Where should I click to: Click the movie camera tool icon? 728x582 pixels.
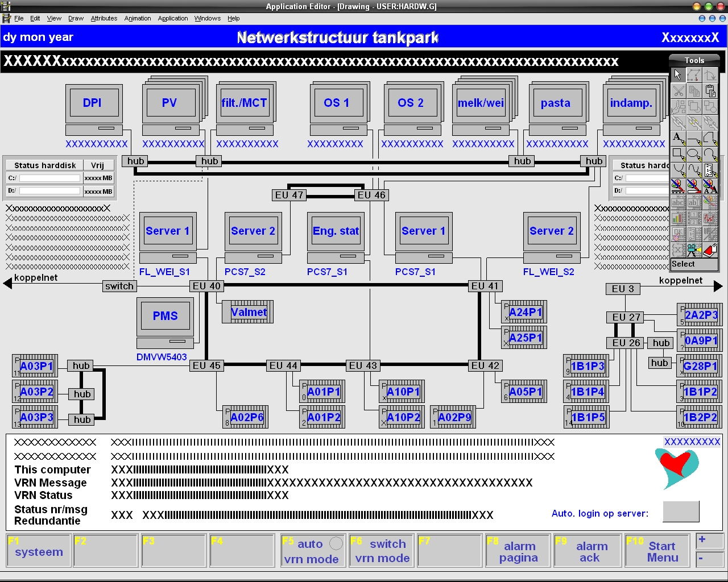693,250
